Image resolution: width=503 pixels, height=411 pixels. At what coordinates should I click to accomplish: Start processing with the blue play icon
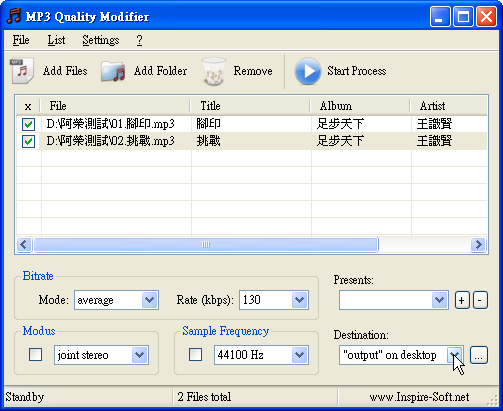(307, 71)
